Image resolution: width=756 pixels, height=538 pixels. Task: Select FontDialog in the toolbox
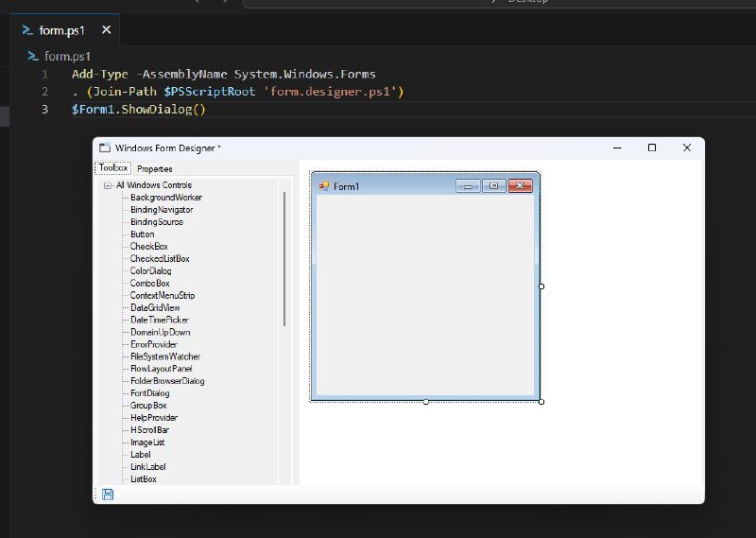pos(149,393)
